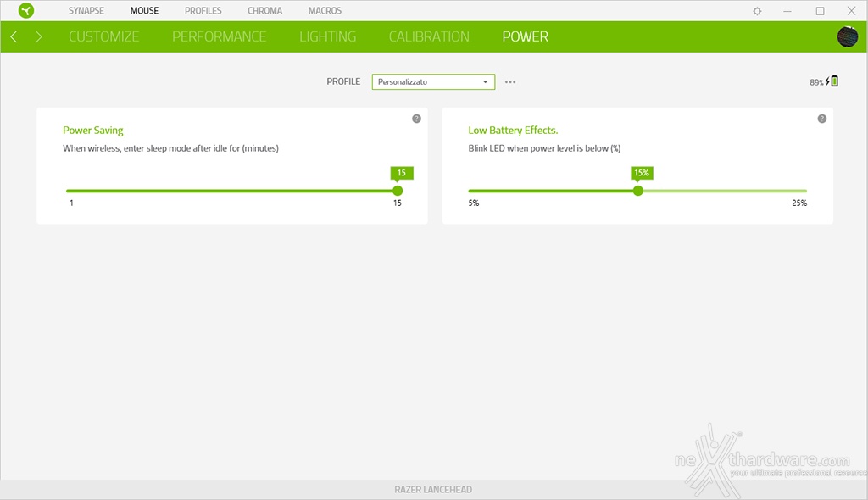Select the Power section
The height and width of the screenshot is (500, 868).
click(x=526, y=36)
